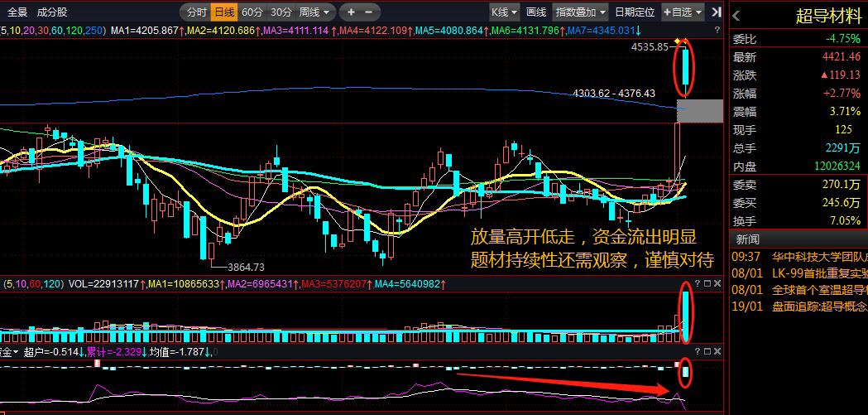Open the 指数叠加 dropdown
The width and height of the screenshot is (868, 415).
coord(581,12)
